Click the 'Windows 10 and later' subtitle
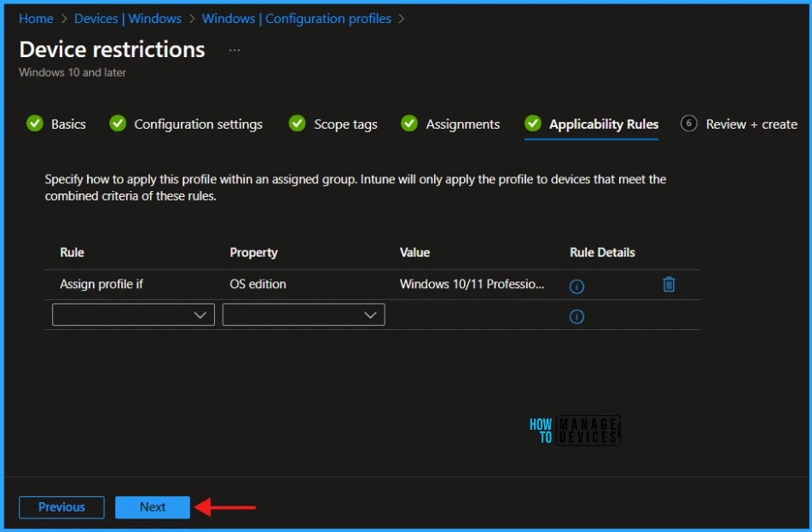The image size is (812, 532). pos(72,72)
